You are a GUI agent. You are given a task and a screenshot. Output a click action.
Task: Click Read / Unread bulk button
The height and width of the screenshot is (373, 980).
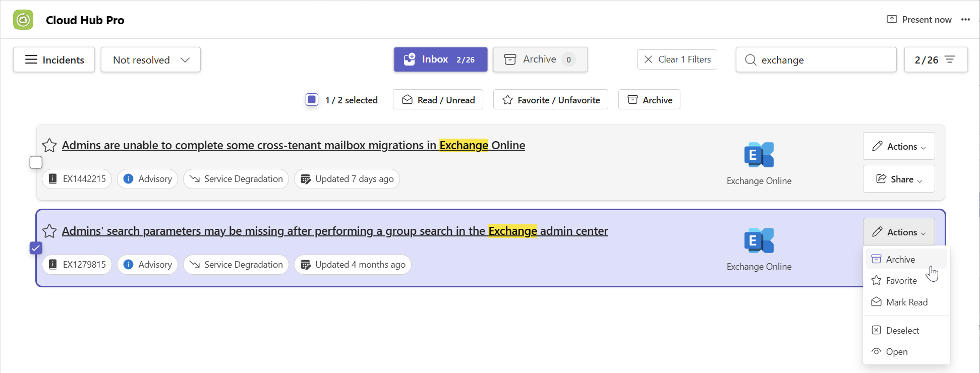tap(438, 100)
